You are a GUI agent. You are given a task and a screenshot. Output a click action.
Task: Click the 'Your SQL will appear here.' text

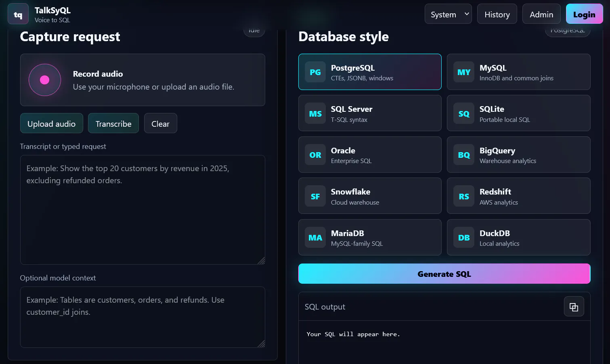click(353, 334)
